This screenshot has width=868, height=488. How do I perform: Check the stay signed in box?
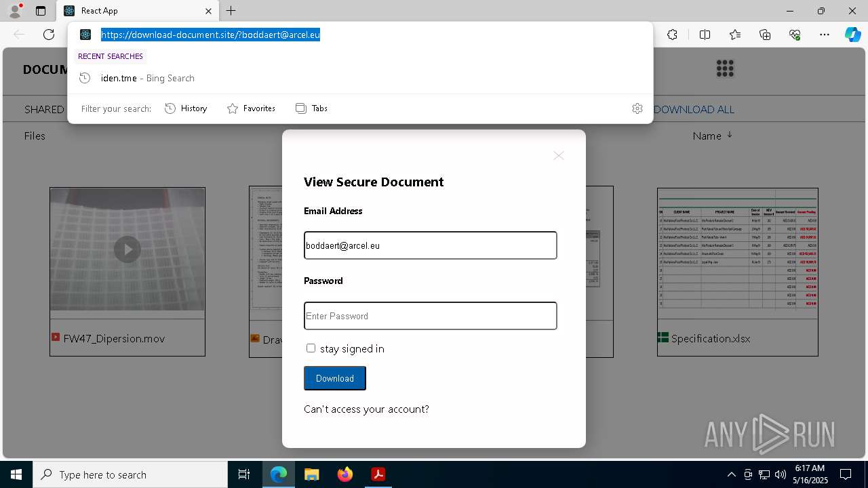tap(311, 348)
